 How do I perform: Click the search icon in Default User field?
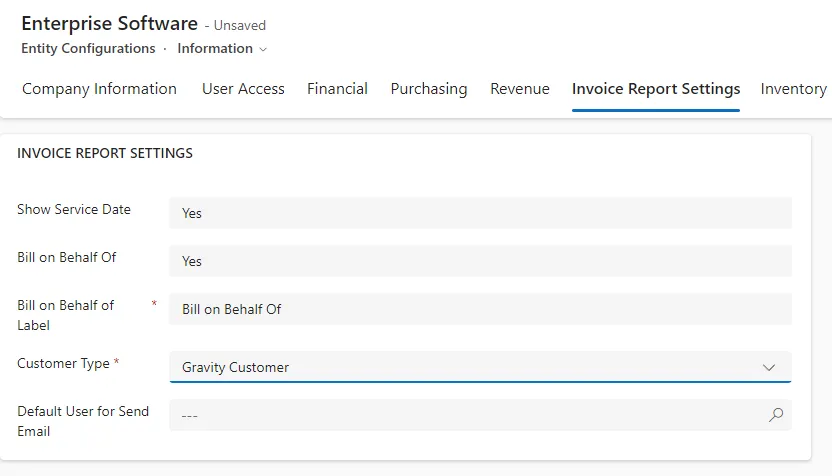(776, 414)
